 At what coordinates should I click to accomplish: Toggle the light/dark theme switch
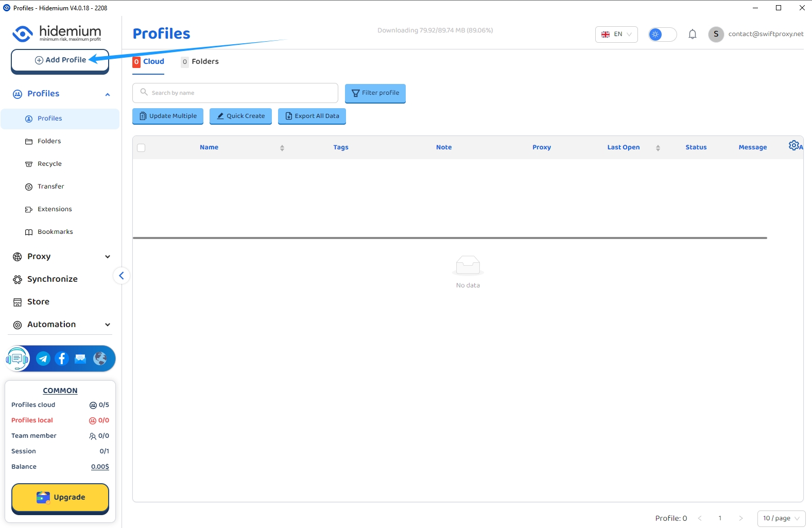[x=662, y=35]
